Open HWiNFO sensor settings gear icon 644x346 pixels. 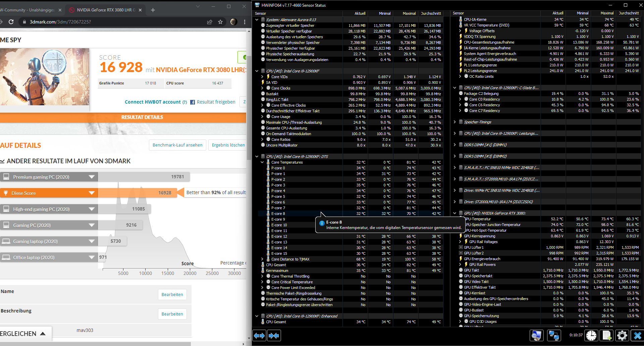(622, 335)
